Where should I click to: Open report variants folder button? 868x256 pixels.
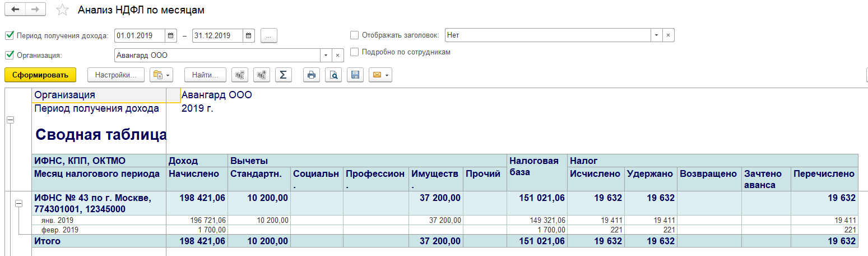coord(161,75)
